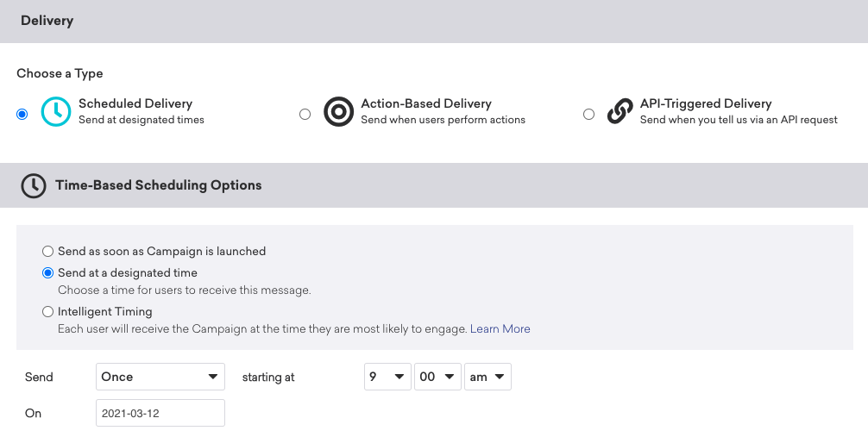Screen dimensions: 868x437
Task: Click 'Send at designated times' description
Action: tap(142, 120)
